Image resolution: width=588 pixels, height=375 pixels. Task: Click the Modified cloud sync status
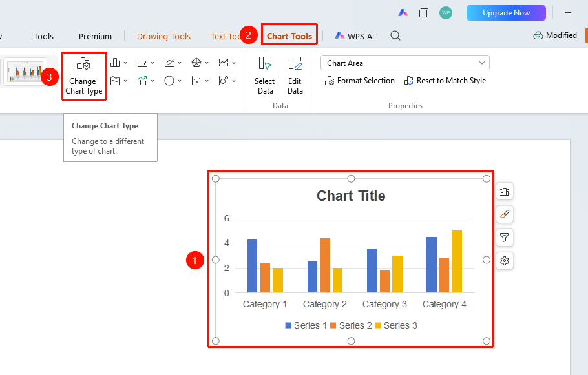(556, 35)
